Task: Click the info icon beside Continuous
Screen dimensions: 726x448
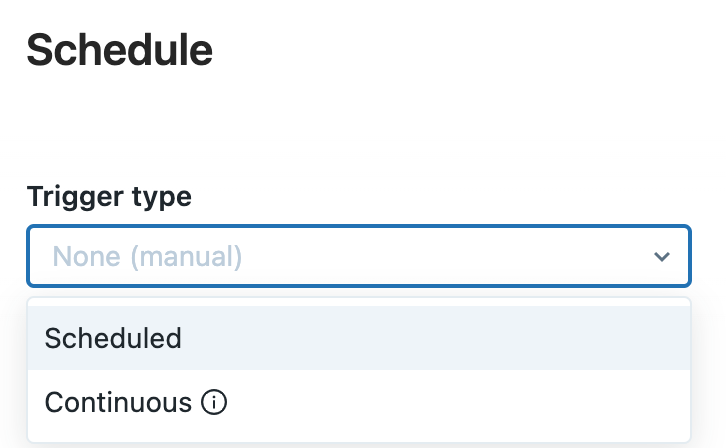Action: tap(214, 403)
